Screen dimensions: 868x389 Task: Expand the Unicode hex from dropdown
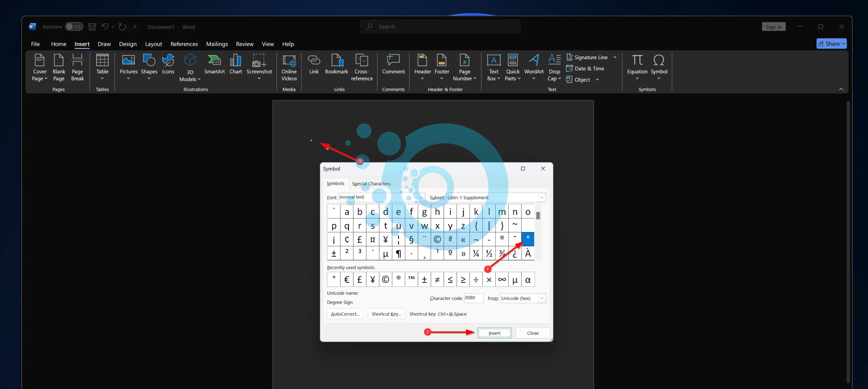[x=541, y=298]
